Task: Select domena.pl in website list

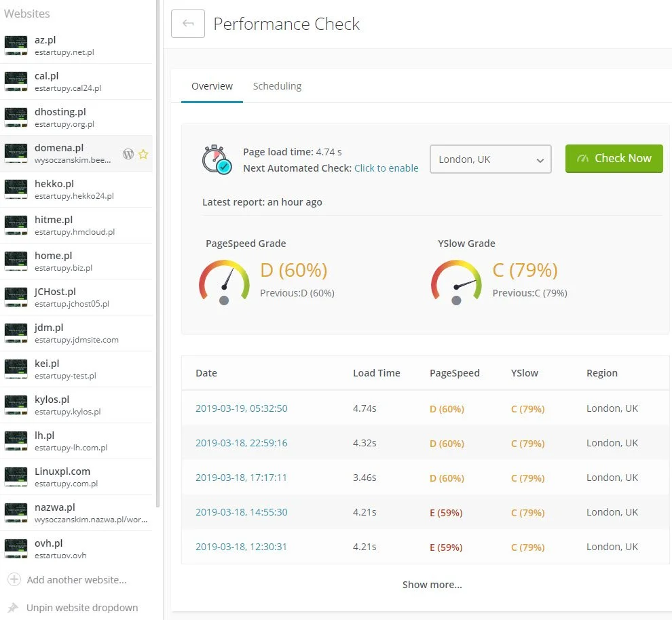Action: (x=76, y=153)
